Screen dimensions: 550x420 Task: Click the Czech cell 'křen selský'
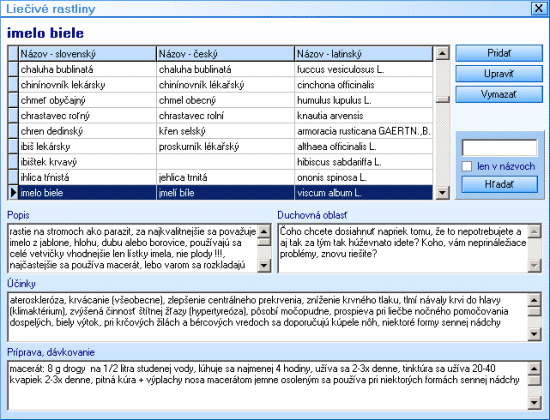pos(226,131)
